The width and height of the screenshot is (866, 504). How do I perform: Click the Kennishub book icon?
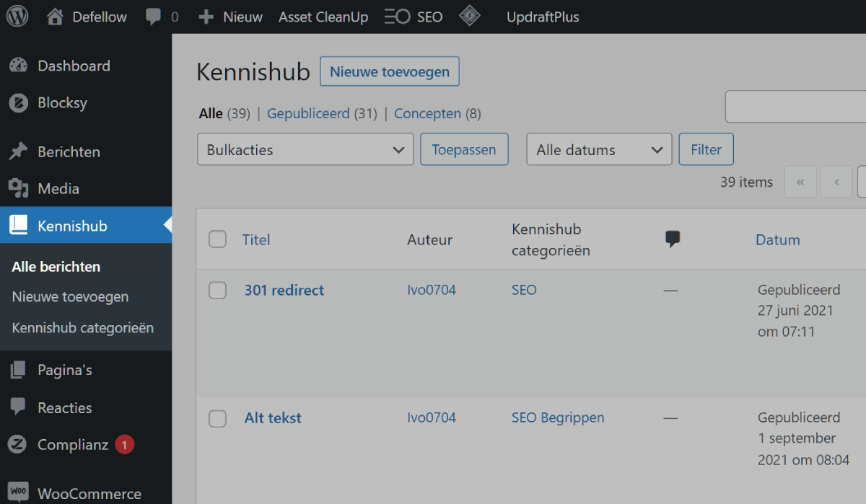click(18, 226)
